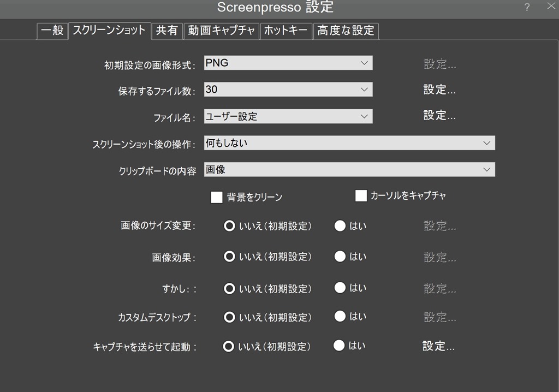Set カスタムデスクトップ to はい
The image size is (559, 392).
click(340, 316)
